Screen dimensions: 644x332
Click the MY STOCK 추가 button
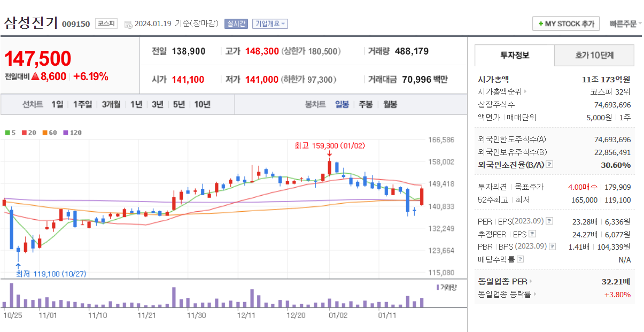(566, 24)
